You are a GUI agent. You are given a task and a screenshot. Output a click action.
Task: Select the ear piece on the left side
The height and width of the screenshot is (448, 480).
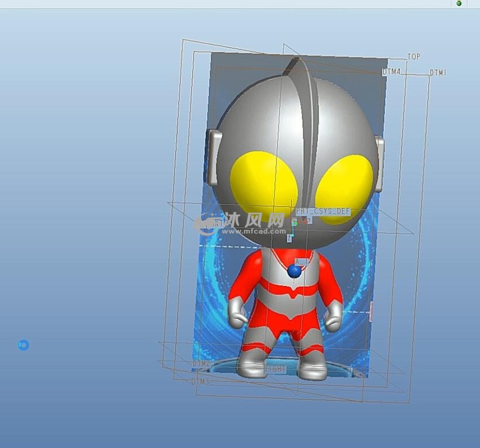(215, 157)
